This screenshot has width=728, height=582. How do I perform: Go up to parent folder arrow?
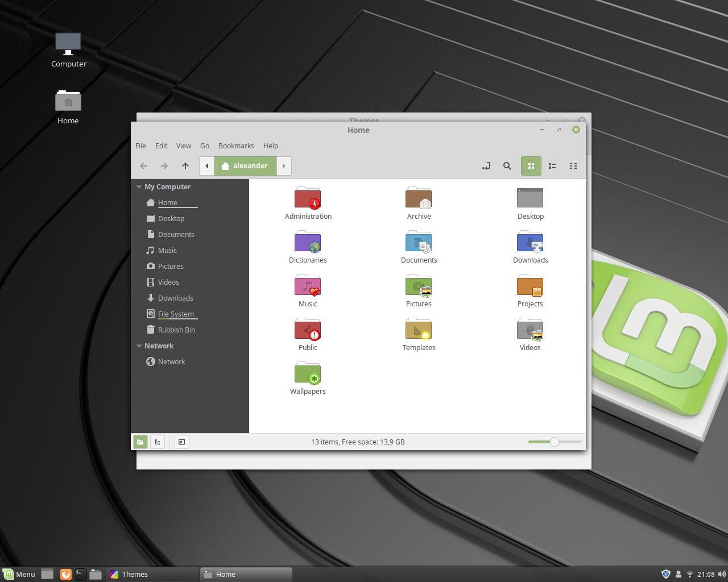tap(185, 166)
